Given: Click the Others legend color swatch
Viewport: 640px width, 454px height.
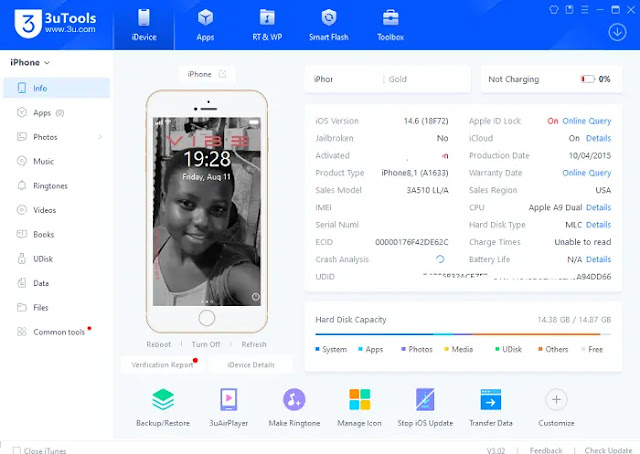Looking at the screenshot, I should pos(540,349).
